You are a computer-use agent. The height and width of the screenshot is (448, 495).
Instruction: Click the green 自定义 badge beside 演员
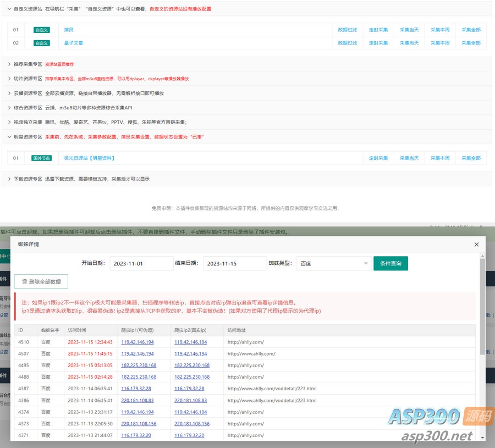pyautogui.click(x=41, y=30)
